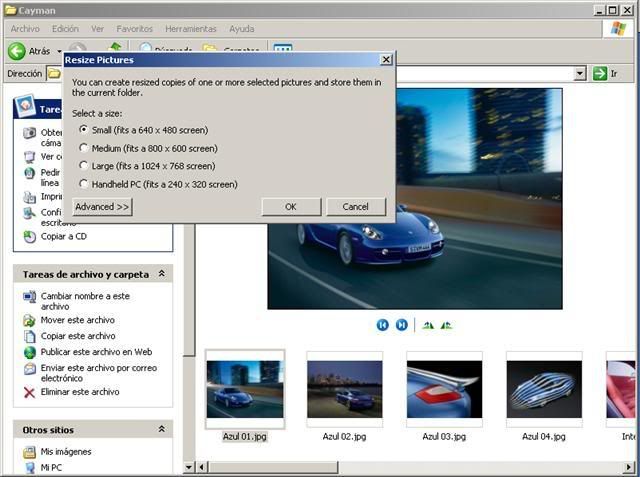Open the Ver menu

(97, 29)
